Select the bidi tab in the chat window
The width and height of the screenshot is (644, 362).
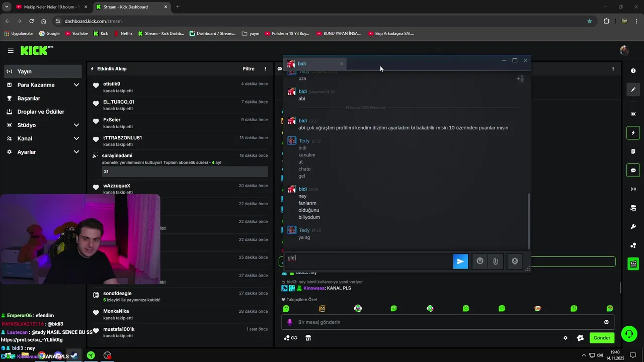pyautogui.click(x=315, y=64)
